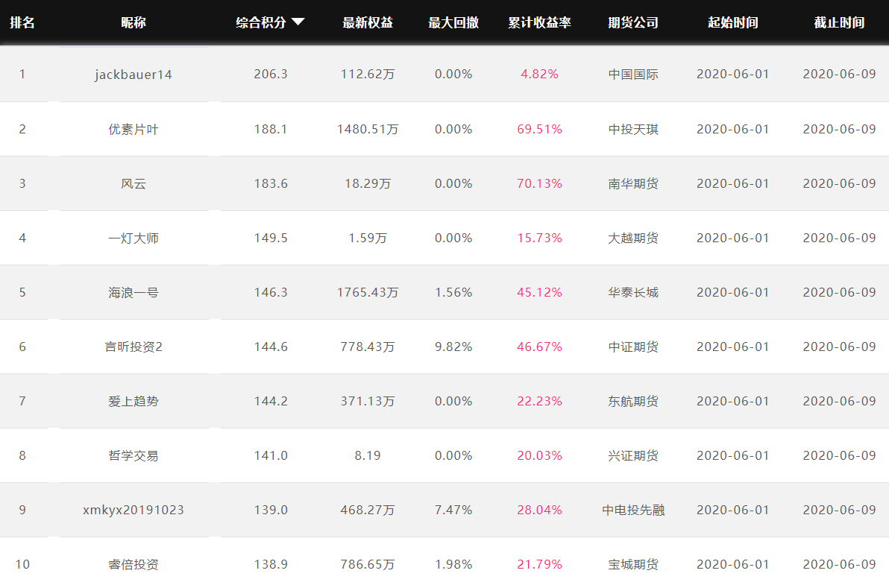Click futures company 中投天琪
This screenshot has height=588, width=889.
(633, 129)
